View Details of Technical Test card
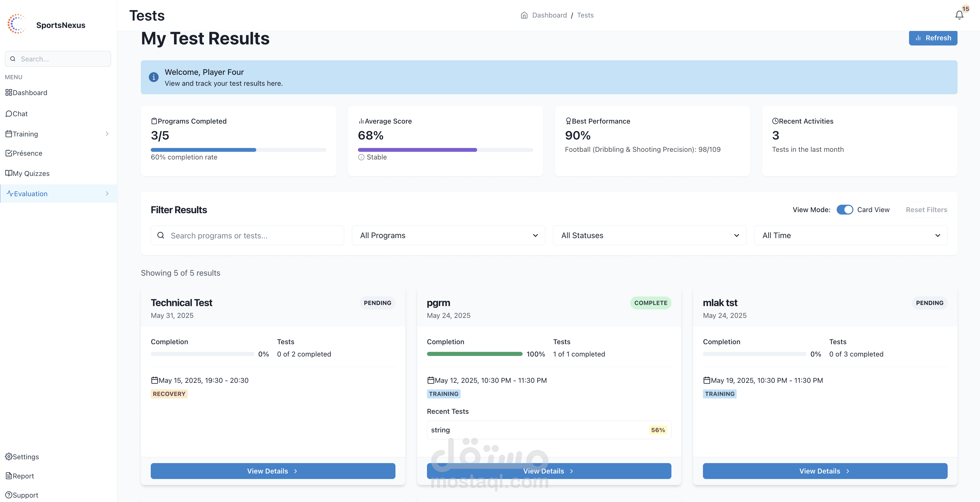The width and height of the screenshot is (980, 502). click(272, 471)
